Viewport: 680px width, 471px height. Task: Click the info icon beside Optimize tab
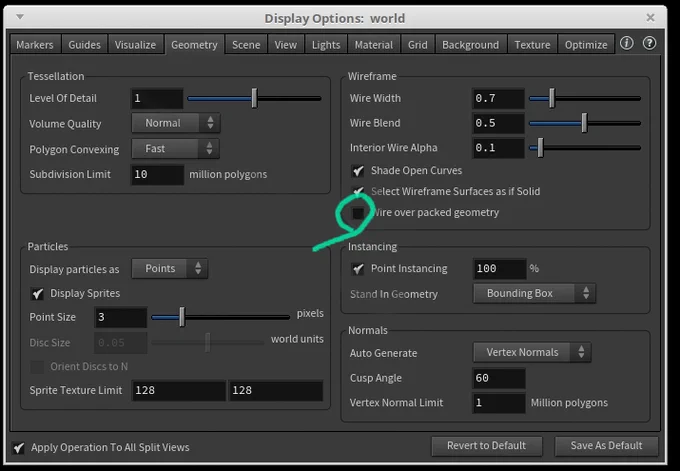(x=626, y=43)
